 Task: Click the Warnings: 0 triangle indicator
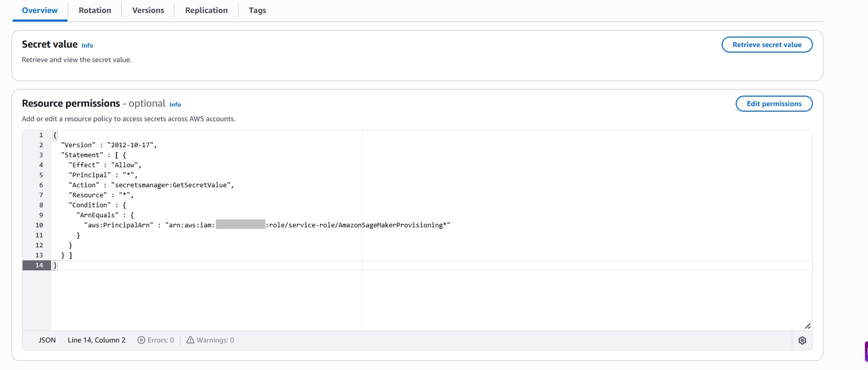190,340
